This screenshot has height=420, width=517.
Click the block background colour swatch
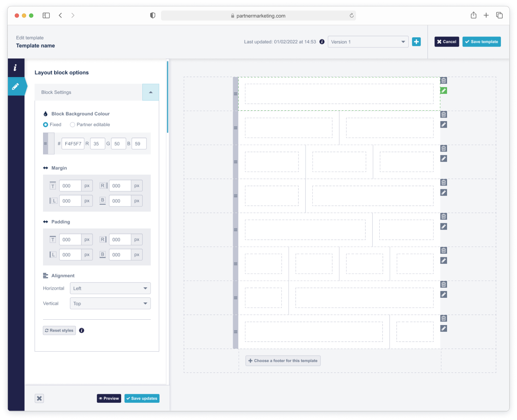coord(49,144)
